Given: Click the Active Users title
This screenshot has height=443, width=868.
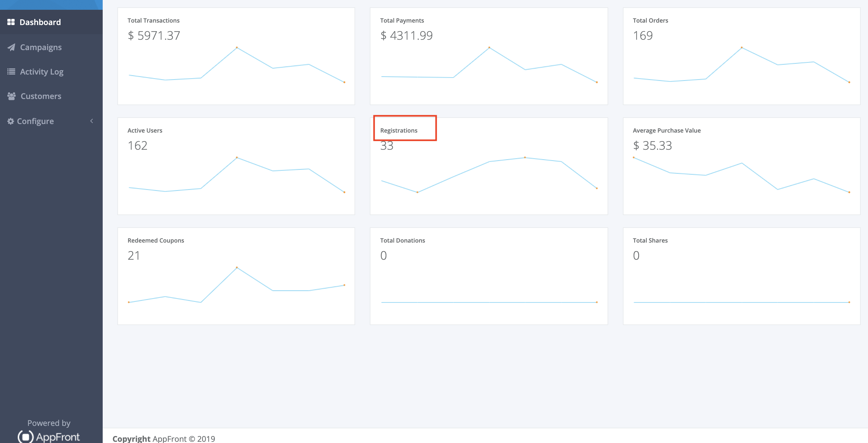Looking at the screenshot, I should tap(145, 130).
